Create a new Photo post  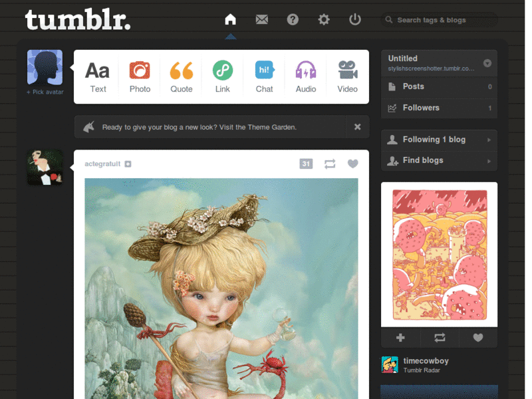pos(140,77)
